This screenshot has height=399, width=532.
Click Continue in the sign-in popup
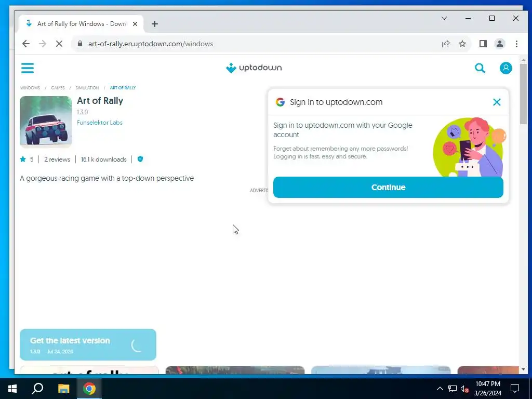click(388, 187)
